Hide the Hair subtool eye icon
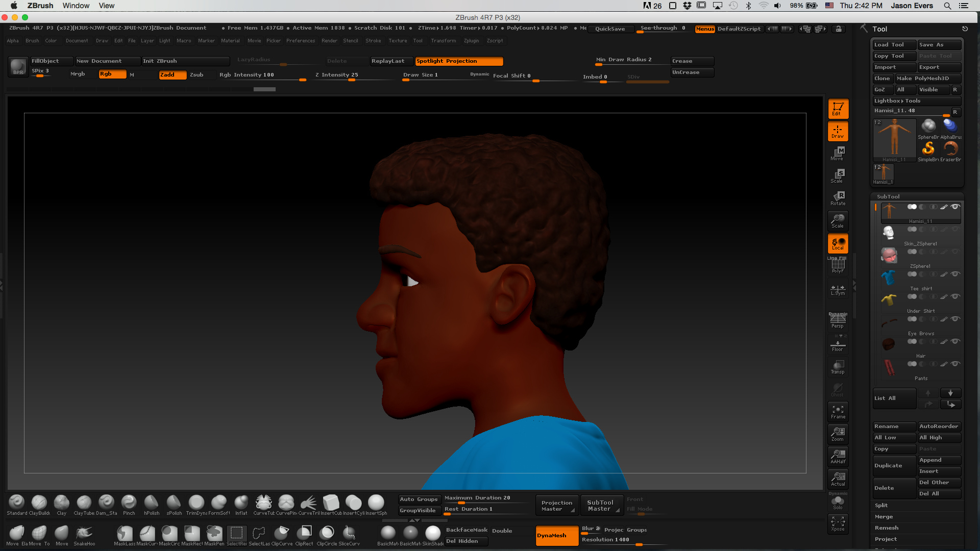This screenshot has width=980, height=551. click(955, 342)
